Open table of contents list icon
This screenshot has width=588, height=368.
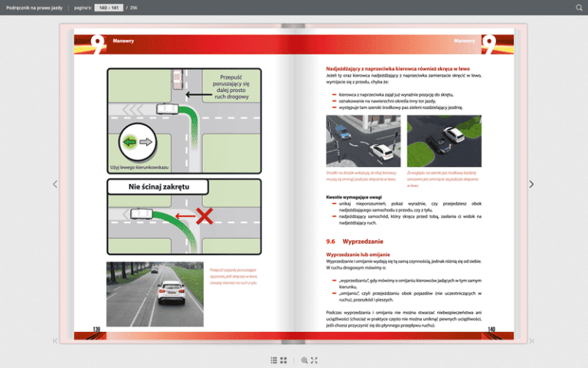tap(273, 360)
